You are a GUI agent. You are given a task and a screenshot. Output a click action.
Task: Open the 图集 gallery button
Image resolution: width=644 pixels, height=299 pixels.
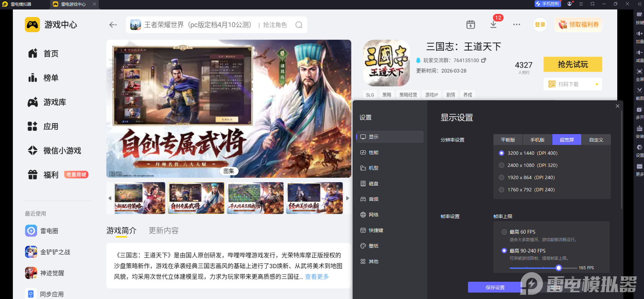point(229,171)
